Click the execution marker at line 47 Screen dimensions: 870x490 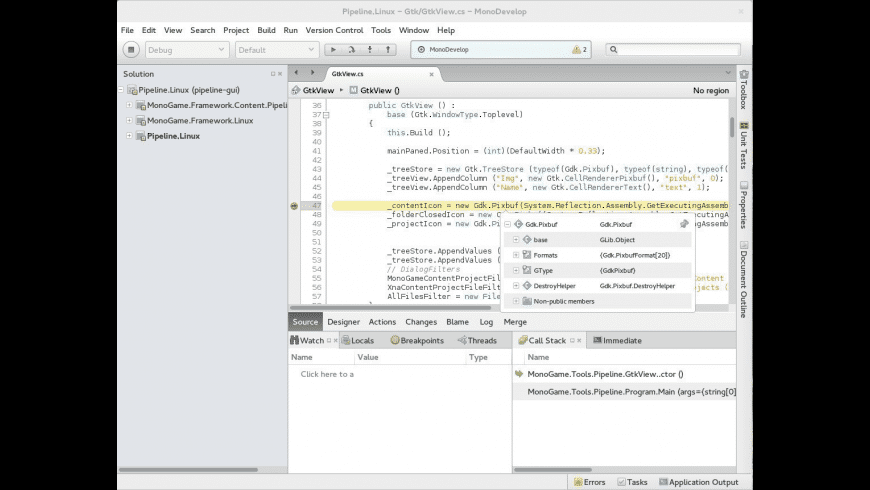[294, 205]
